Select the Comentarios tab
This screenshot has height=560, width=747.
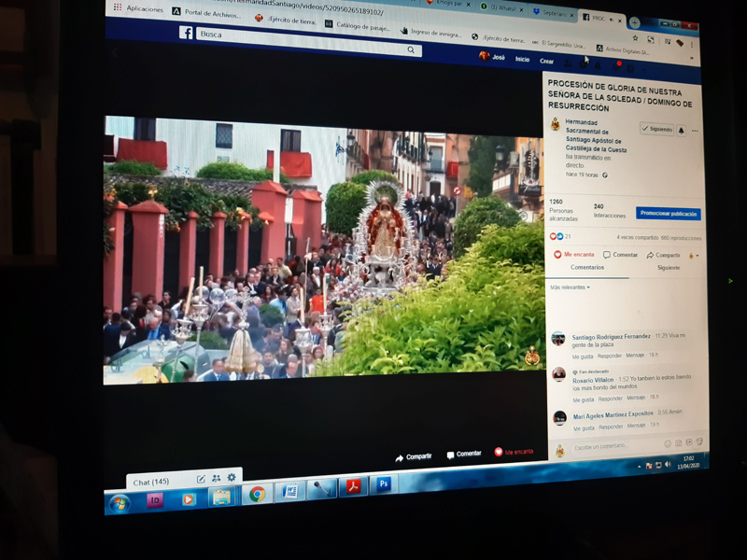[587, 268]
